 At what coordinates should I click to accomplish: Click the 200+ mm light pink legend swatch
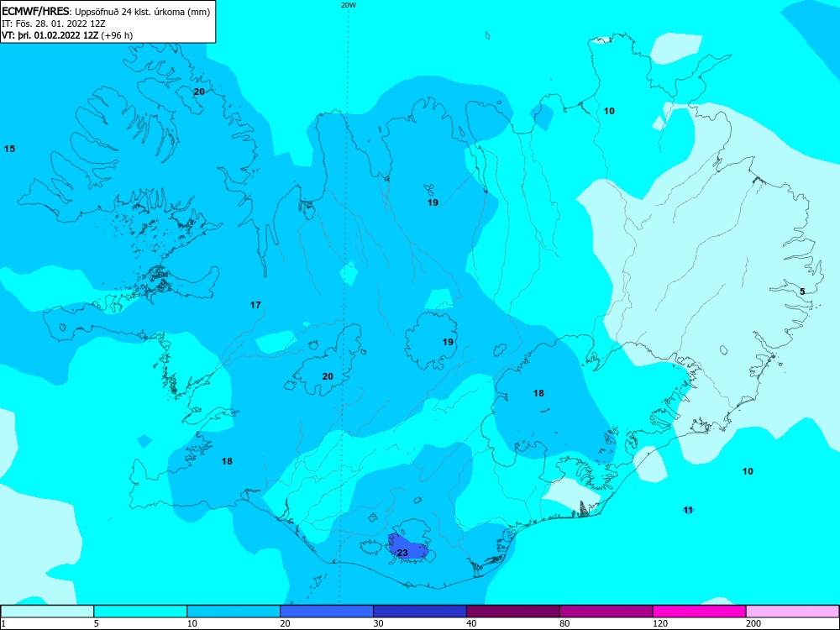793,612
